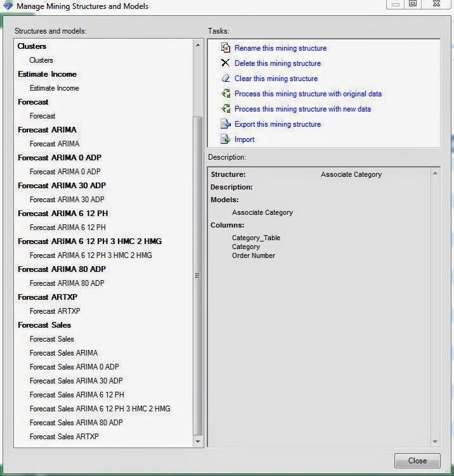Run Process this mining structure with original data
454x476 pixels.
coord(308,94)
